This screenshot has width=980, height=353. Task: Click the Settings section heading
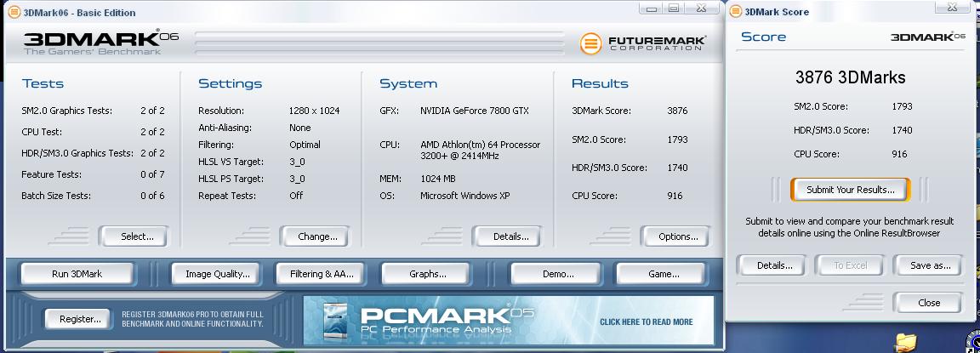click(230, 83)
